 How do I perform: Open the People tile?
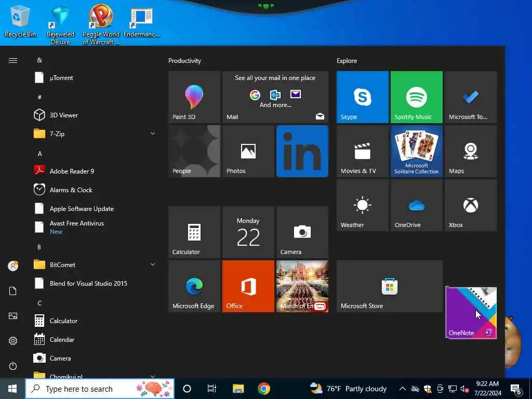(x=194, y=151)
